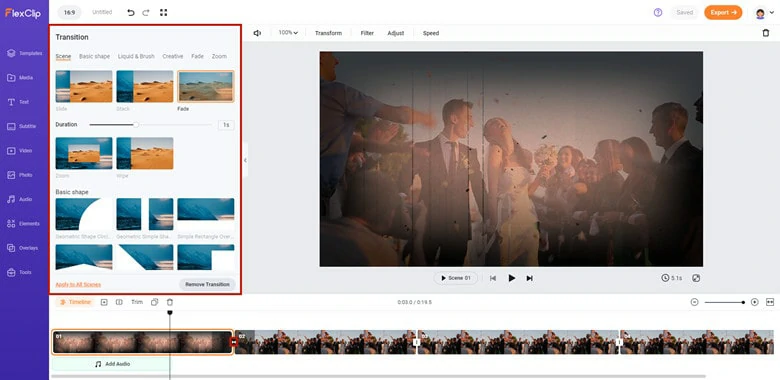Zoom in the timeline

pyautogui.click(x=755, y=302)
